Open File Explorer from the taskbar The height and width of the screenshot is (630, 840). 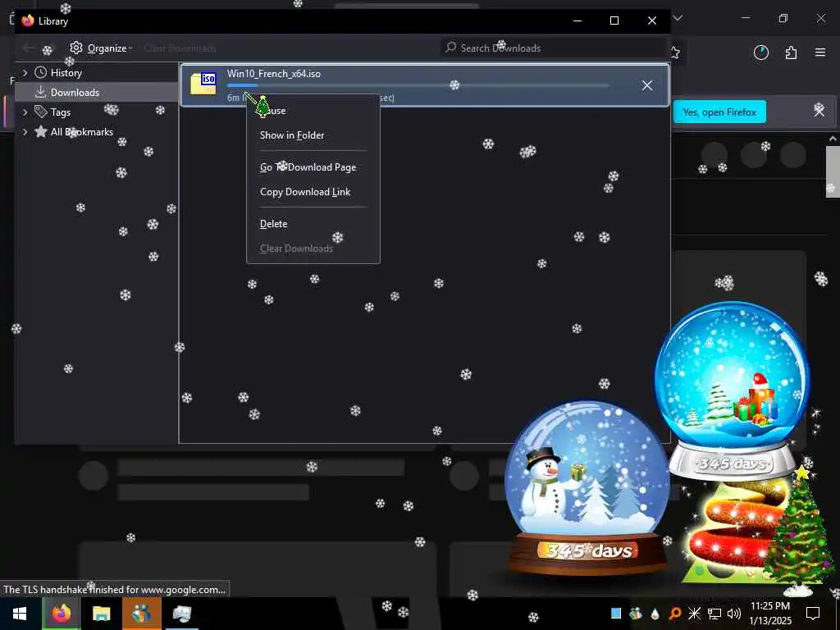point(101,614)
